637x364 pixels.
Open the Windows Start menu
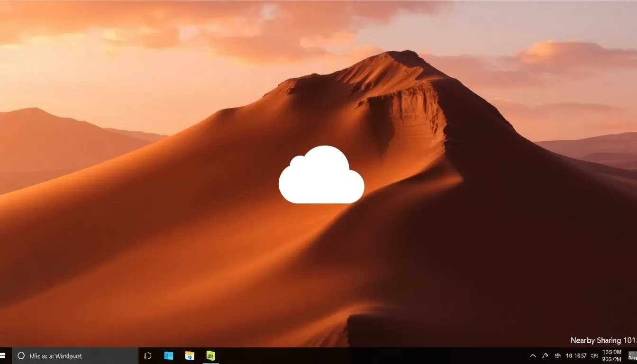[3, 355]
